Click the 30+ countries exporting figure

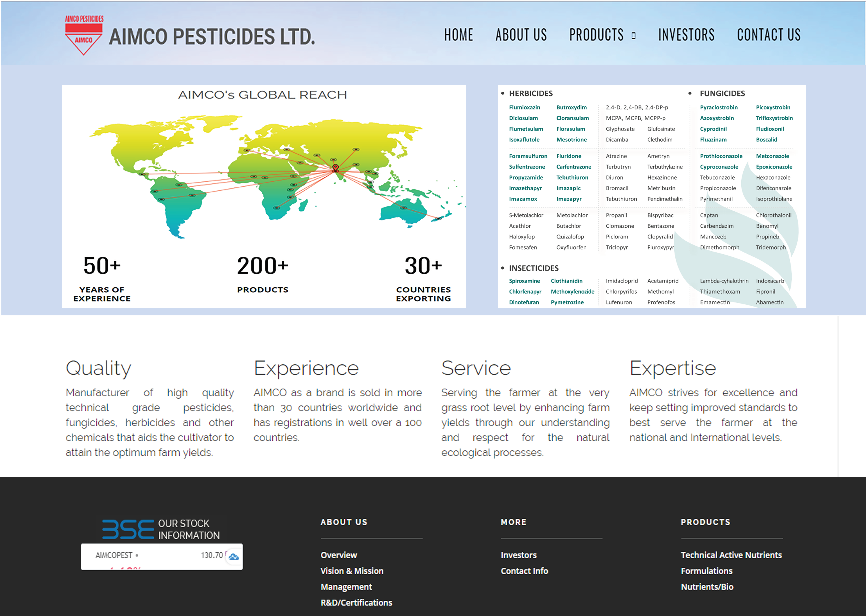coord(424,266)
